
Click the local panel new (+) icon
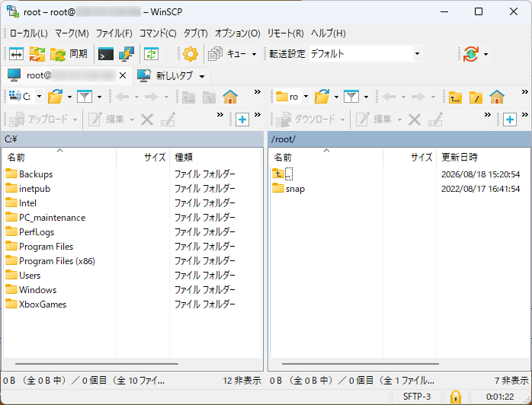pos(242,120)
